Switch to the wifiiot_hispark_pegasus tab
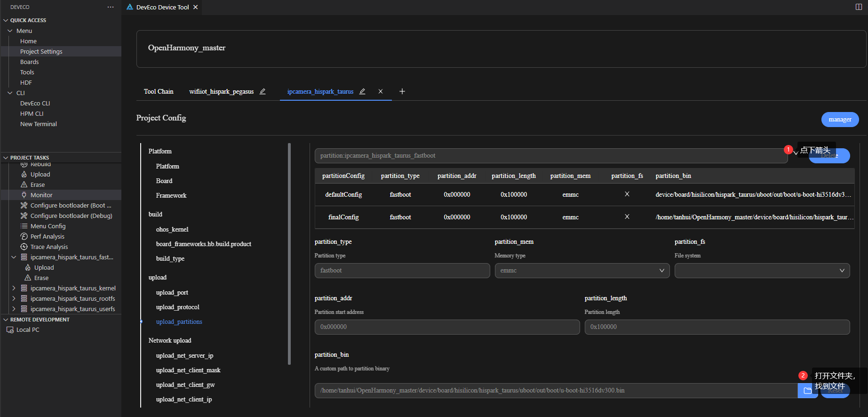Screen dimensions: 868x417 pos(221,91)
